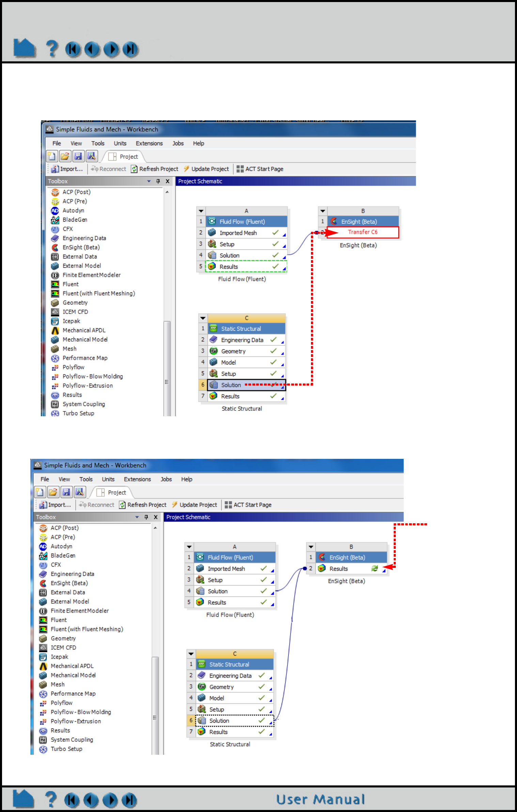
Task: Open system A dropdown in lower Project Schematic
Action: tap(189, 547)
